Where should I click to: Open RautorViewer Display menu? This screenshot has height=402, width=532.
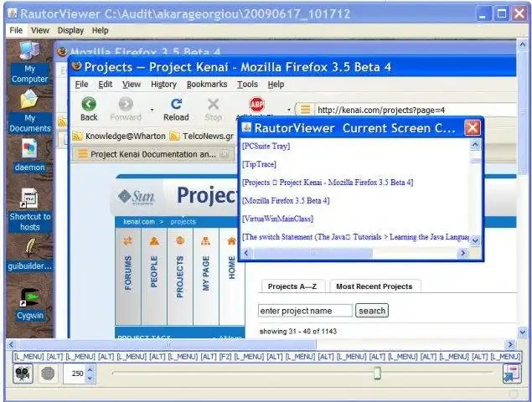(70, 30)
